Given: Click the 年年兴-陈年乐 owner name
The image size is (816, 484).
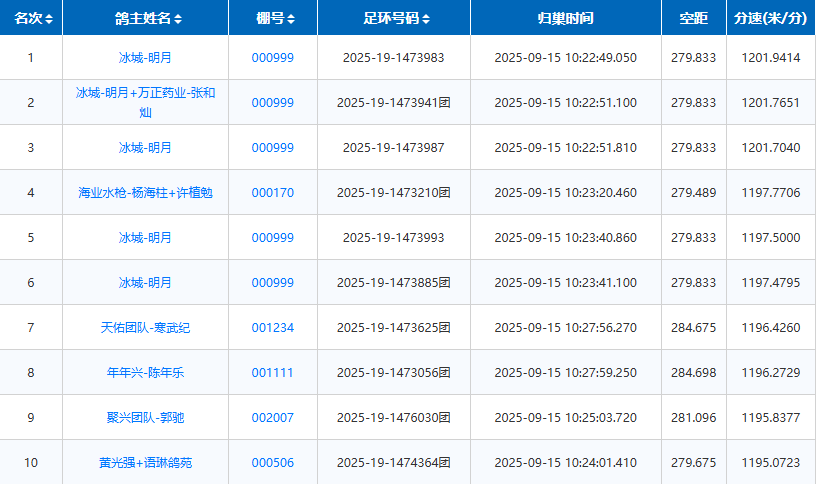Looking at the screenshot, I should click(x=145, y=372).
